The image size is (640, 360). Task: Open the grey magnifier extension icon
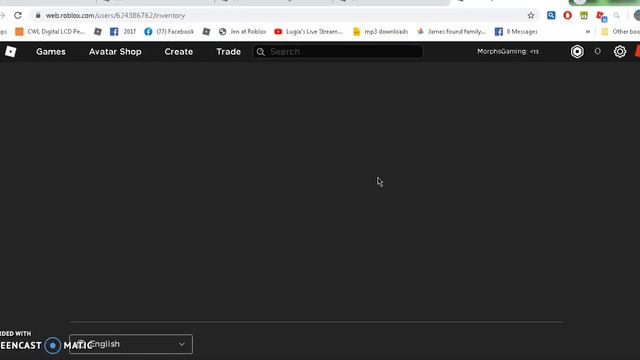tap(616, 16)
